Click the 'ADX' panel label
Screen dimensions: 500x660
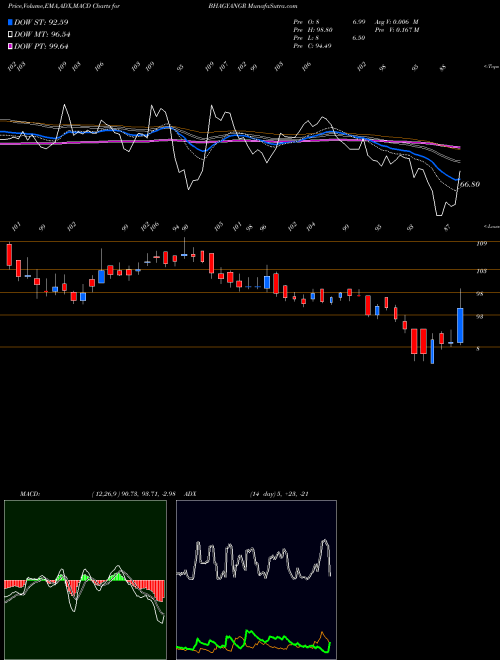click(191, 494)
